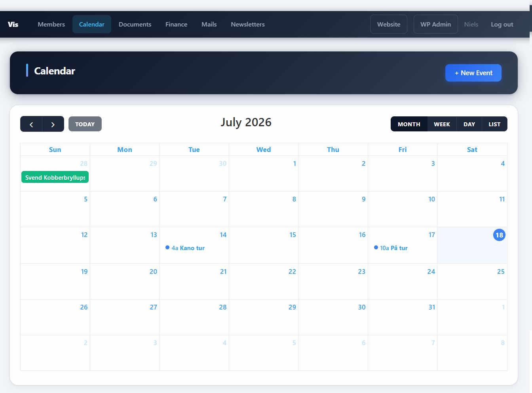Select day number 10
Image resolution: width=532 pixels, height=393 pixels.
tap(431, 199)
